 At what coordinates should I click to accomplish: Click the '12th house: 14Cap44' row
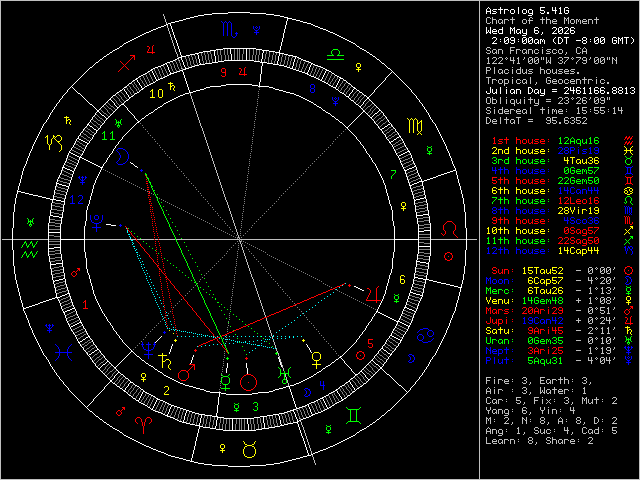point(542,251)
